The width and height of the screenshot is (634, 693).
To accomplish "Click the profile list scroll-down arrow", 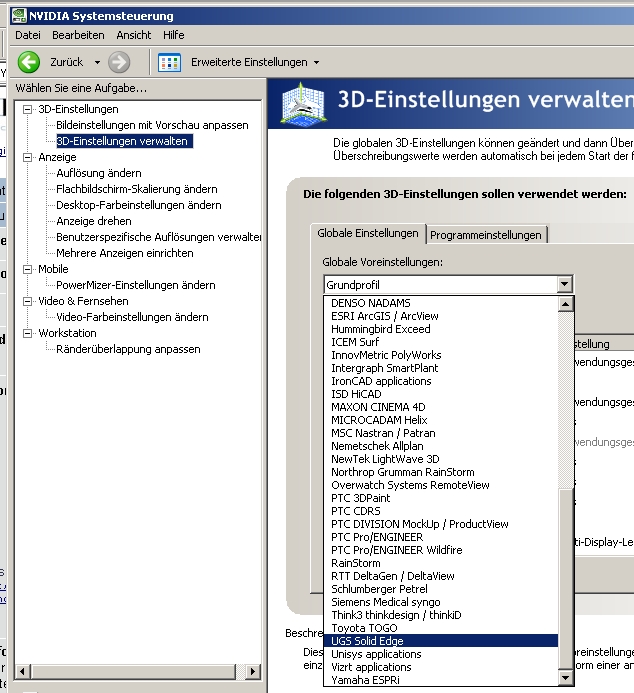I will coord(566,677).
